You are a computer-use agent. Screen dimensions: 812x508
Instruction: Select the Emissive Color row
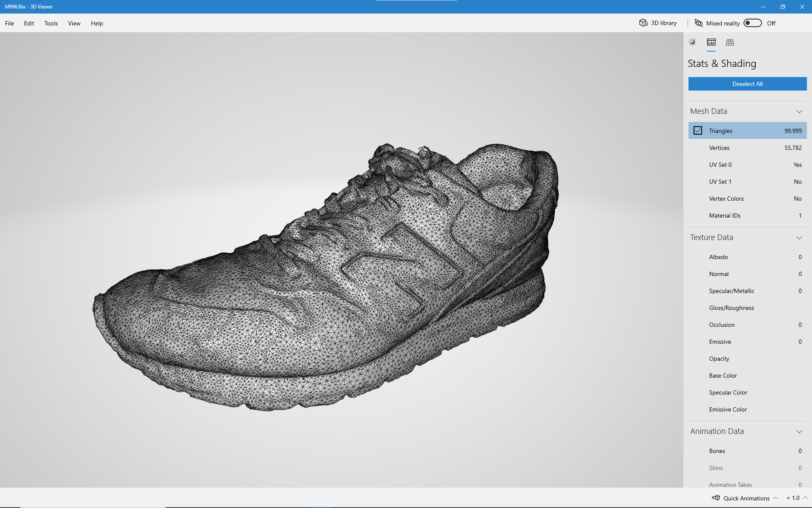747,409
